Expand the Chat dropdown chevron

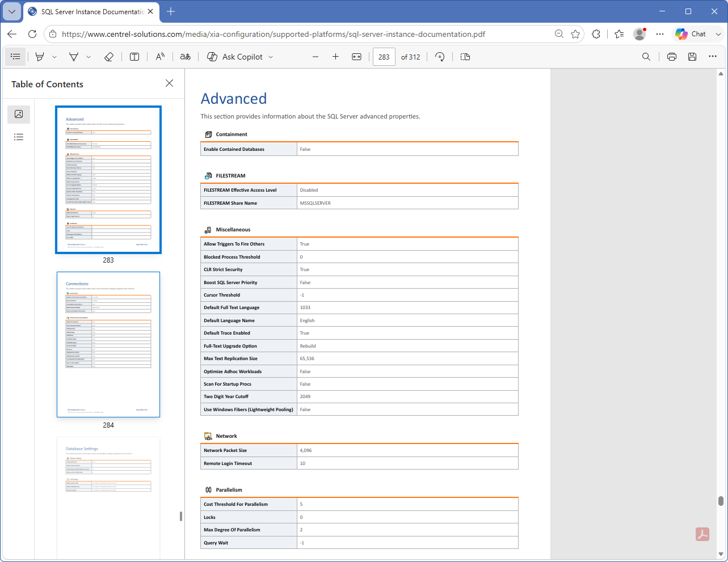(x=718, y=34)
